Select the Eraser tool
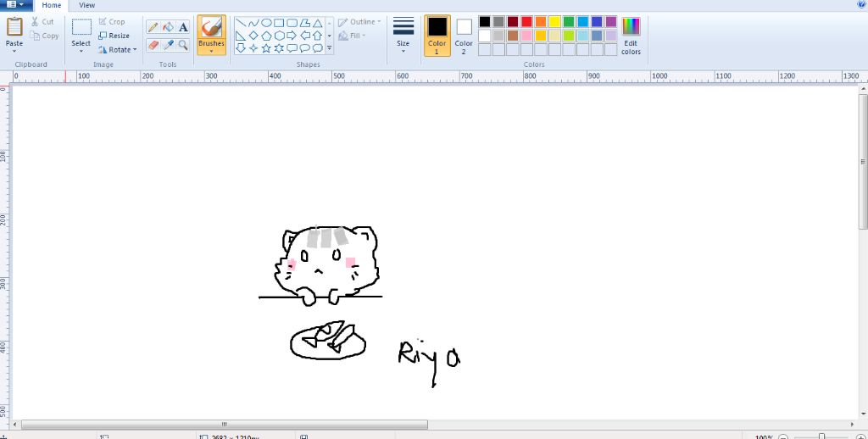Screen dimensions: 868x439 coord(153,45)
